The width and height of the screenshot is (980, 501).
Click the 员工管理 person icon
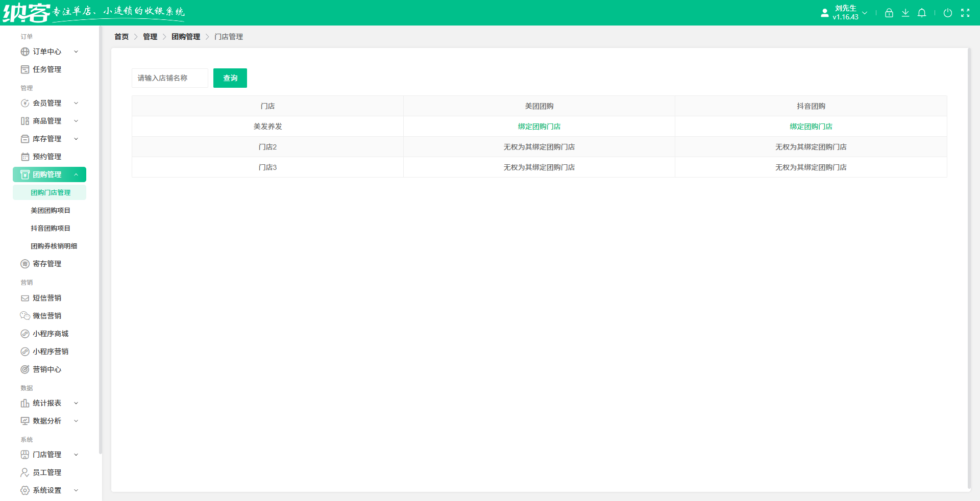point(25,472)
